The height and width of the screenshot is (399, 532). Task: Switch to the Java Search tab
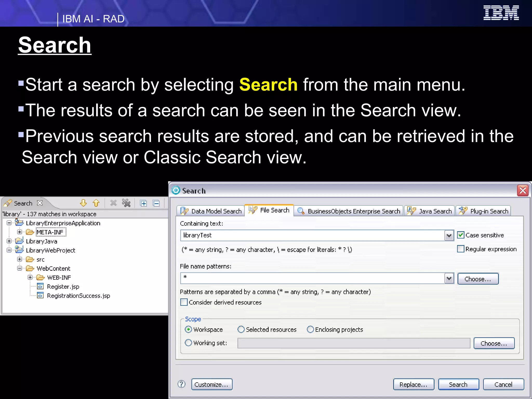point(429,211)
